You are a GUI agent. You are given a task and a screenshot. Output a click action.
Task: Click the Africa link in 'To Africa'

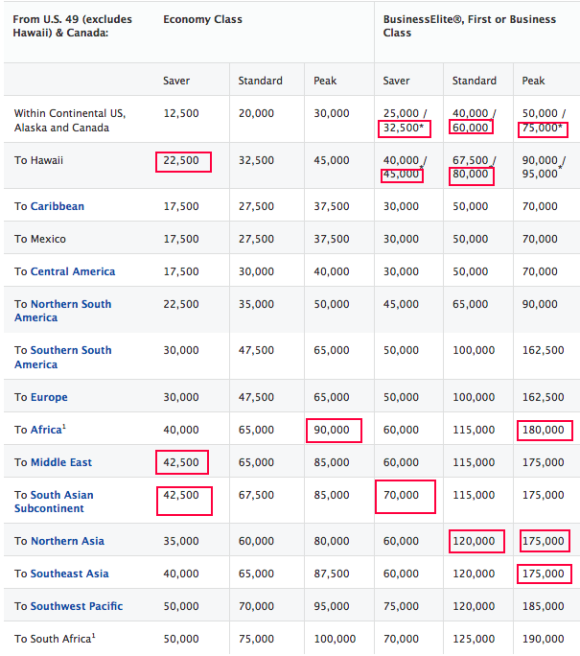46,430
